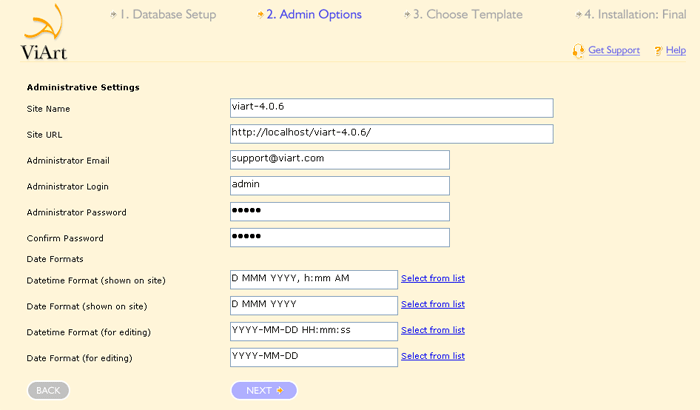Focus the Site Name field
This screenshot has height=410, width=700.
click(x=392, y=108)
